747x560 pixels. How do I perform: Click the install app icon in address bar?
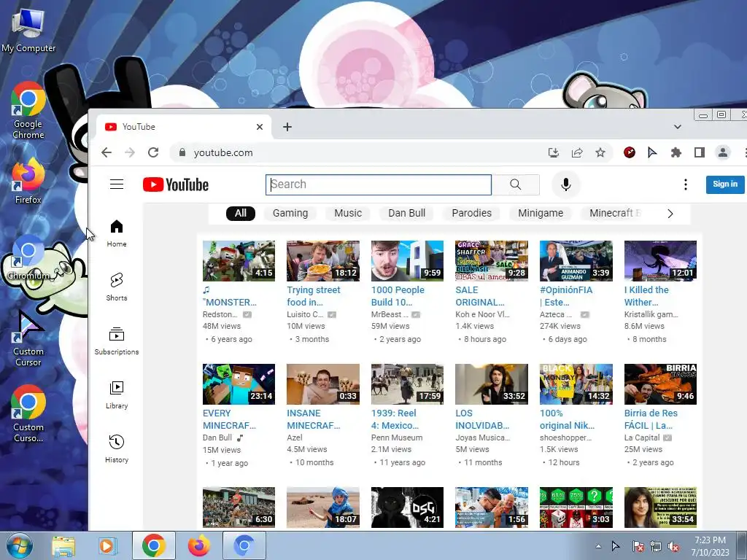[554, 152]
